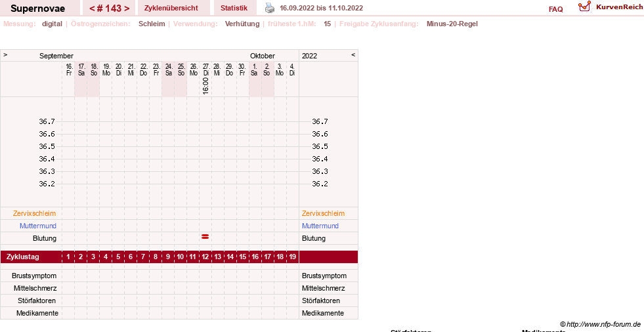Click the Oktober month header

coord(263,56)
